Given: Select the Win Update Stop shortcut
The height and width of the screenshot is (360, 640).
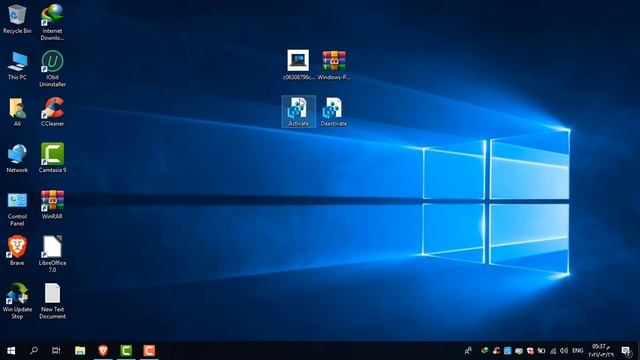Looking at the screenshot, I should (x=17, y=301).
